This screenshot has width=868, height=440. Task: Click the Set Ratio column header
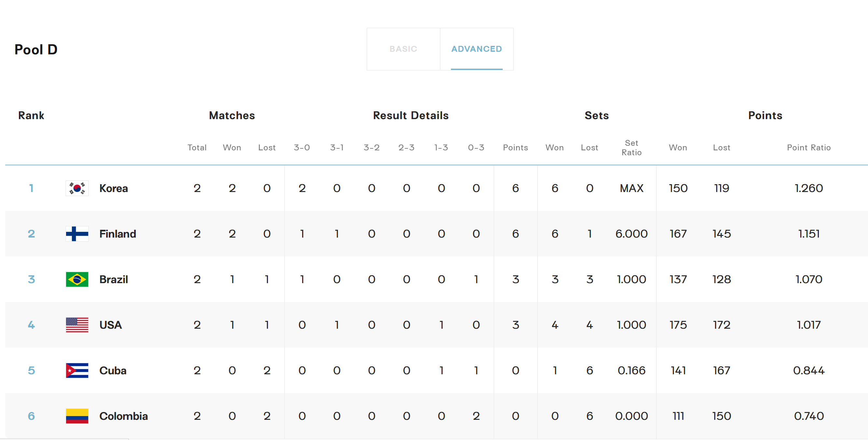click(631, 147)
